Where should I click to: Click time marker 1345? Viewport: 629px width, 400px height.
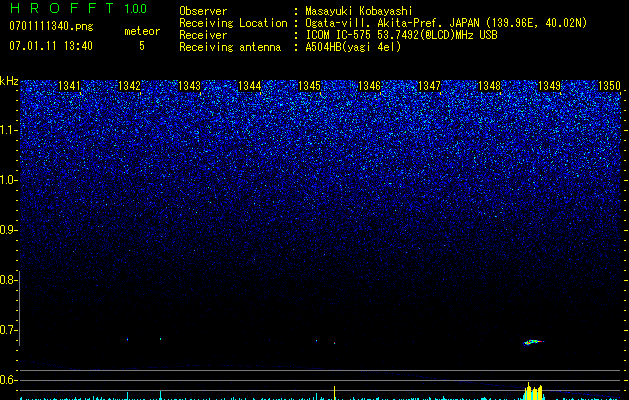310,86
